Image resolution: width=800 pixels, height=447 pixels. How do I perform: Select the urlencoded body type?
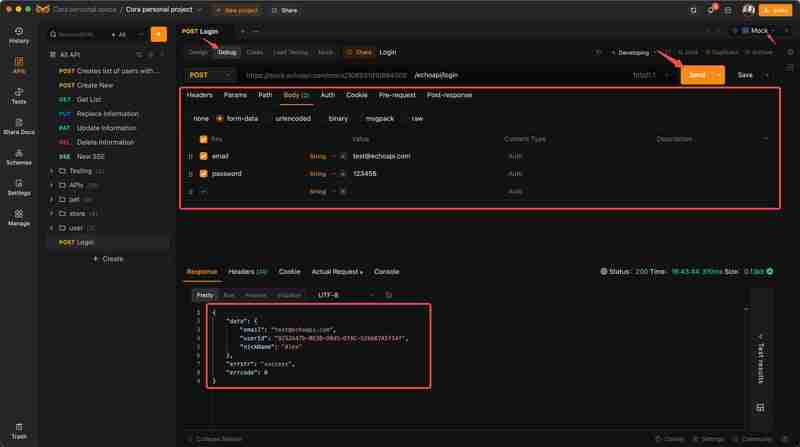293,118
